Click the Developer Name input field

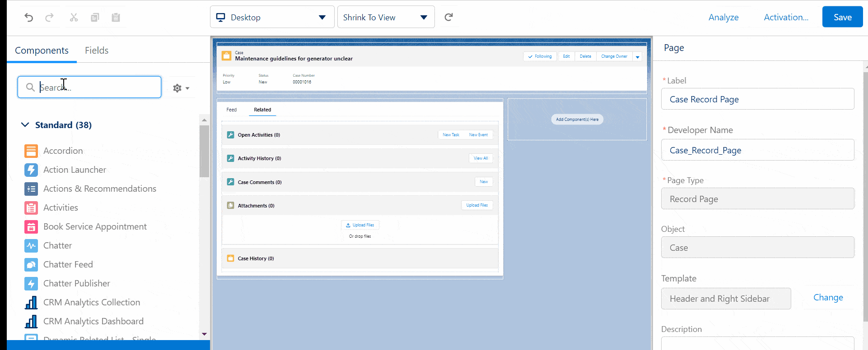coord(757,150)
